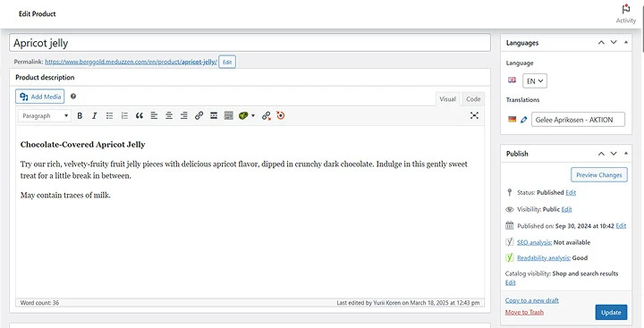Insert a bulleted list

(x=109, y=116)
